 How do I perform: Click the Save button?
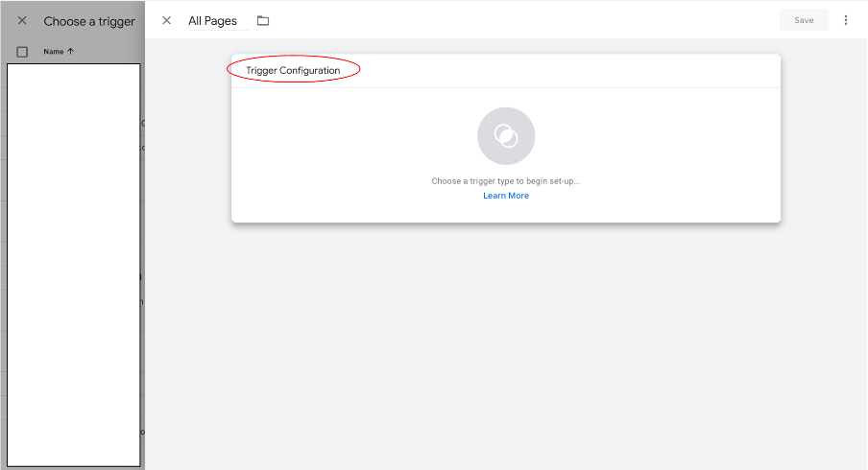tap(804, 20)
